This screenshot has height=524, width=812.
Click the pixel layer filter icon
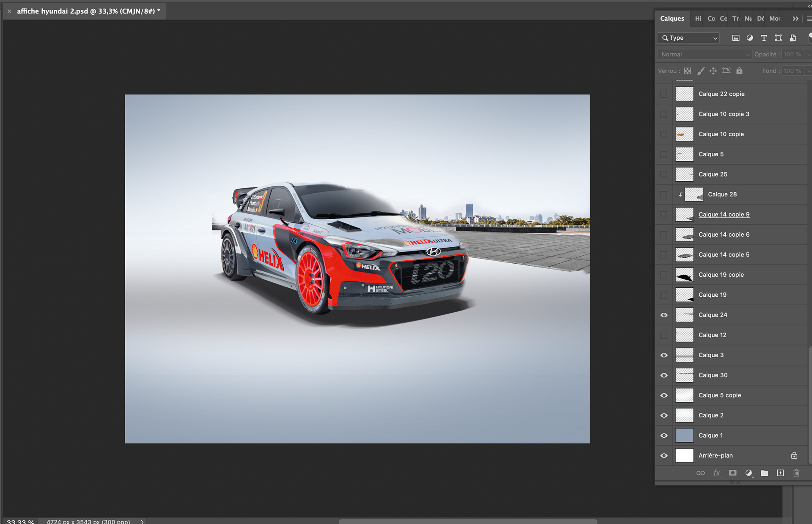736,38
